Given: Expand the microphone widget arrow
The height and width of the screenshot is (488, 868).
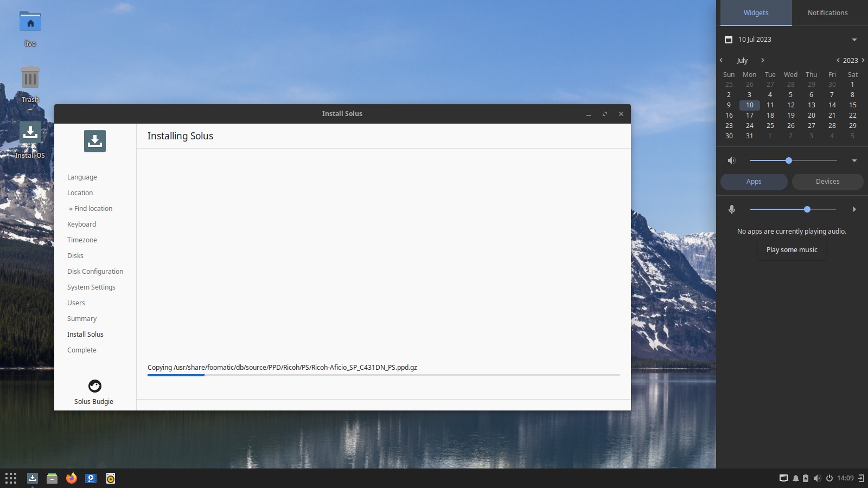Looking at the screenshot, I should tap(854, 209).
